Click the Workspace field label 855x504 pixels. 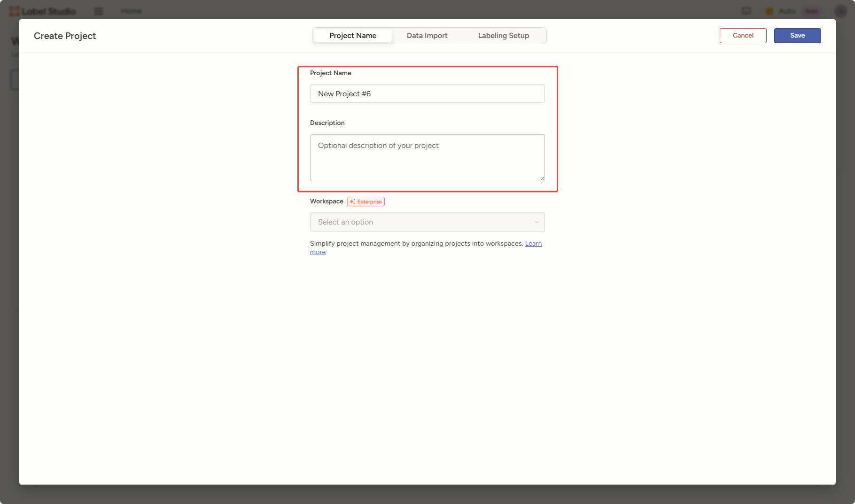[x=326, y=201]
